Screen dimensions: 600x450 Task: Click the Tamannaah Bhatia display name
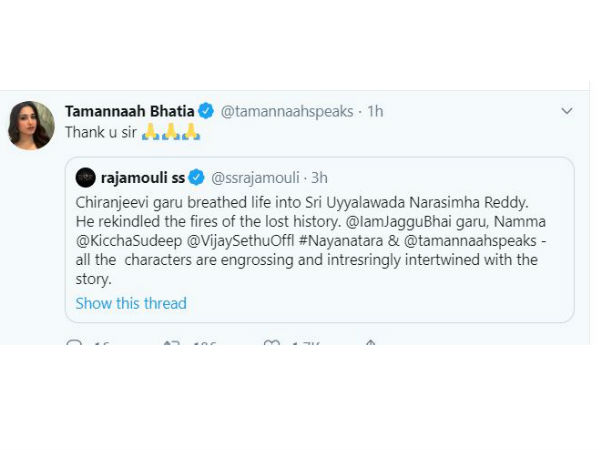[130, 111]
